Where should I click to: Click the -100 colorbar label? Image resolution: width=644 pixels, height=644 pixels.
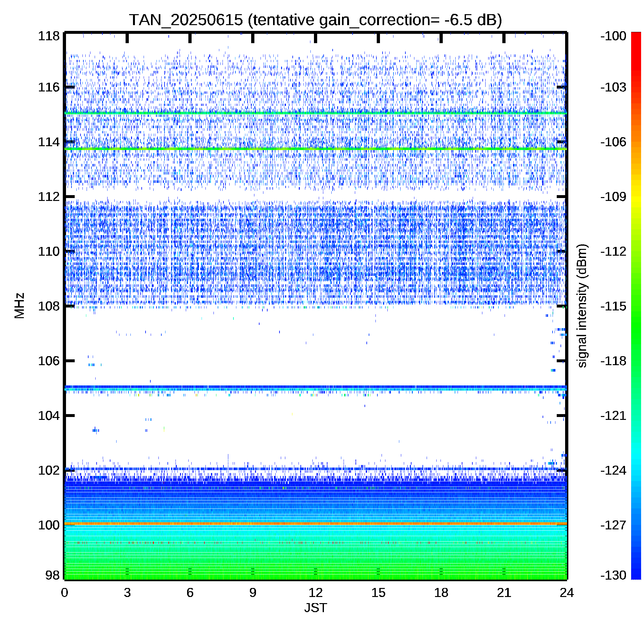click(613, 36)
